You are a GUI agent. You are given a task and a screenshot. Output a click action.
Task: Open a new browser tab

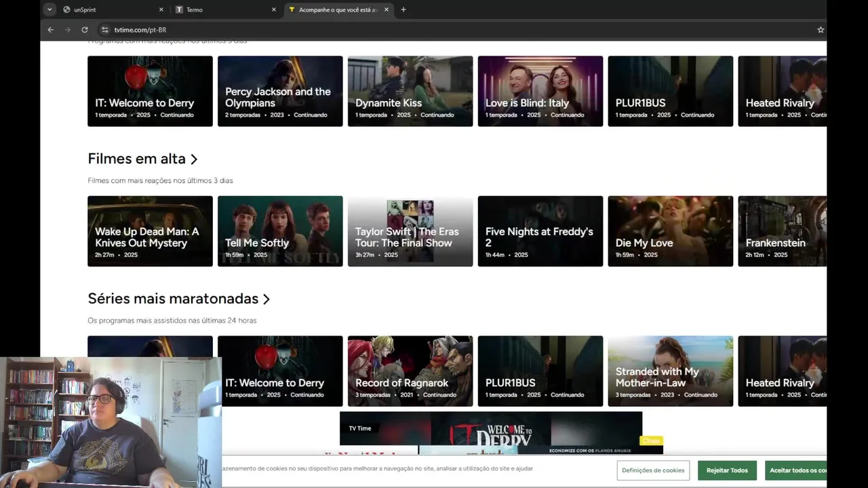[x=403, y=9]
